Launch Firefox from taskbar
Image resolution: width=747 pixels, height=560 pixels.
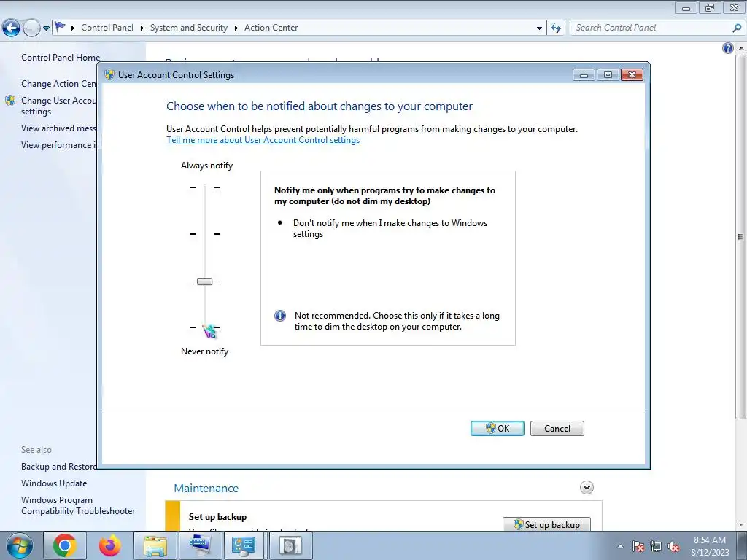point(110,545)
